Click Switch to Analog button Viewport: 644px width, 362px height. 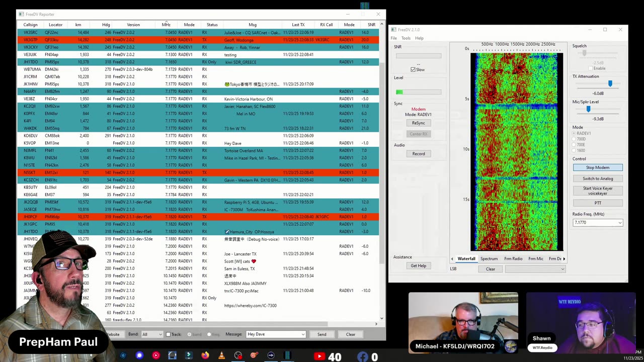598,178
